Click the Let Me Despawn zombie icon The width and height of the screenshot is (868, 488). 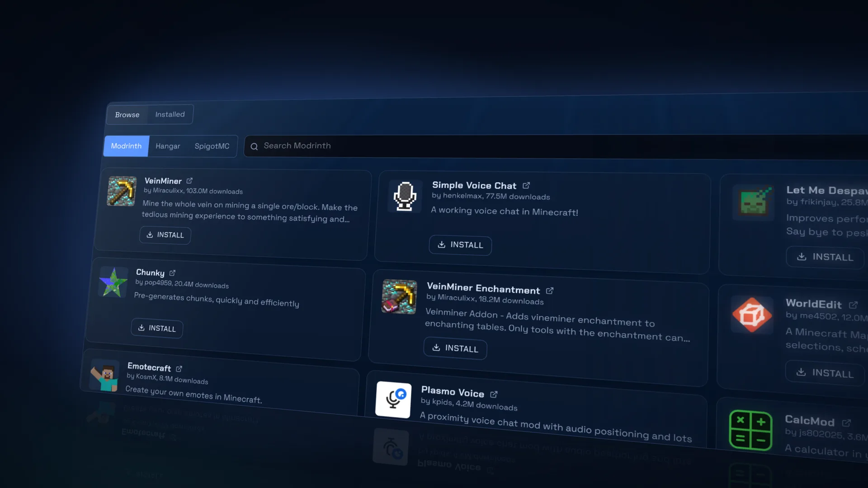coord(753,202)
